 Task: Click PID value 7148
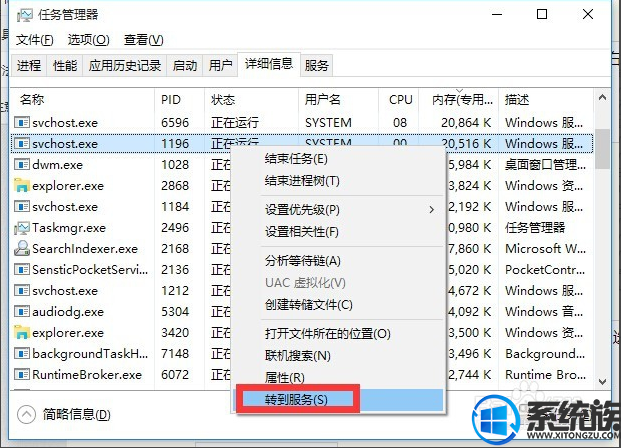click(x=175, y=354)
